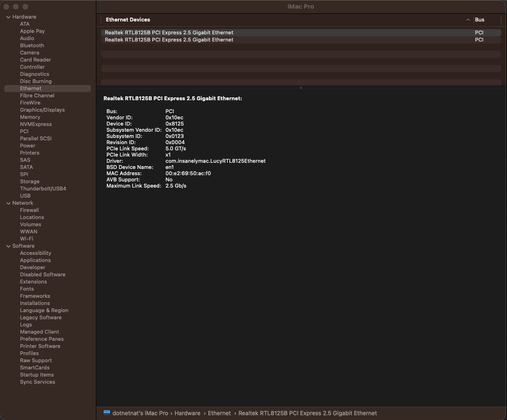507x420 pixels.
Task: Select Bluetooth in the sidebar
Action: point(32,46)
